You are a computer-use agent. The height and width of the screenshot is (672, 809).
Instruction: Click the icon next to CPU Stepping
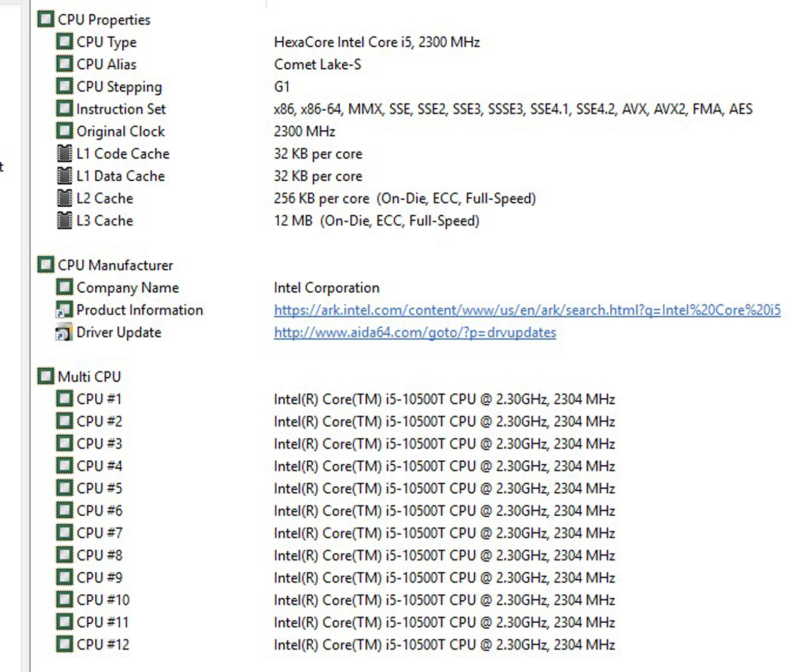coord(64,86)
